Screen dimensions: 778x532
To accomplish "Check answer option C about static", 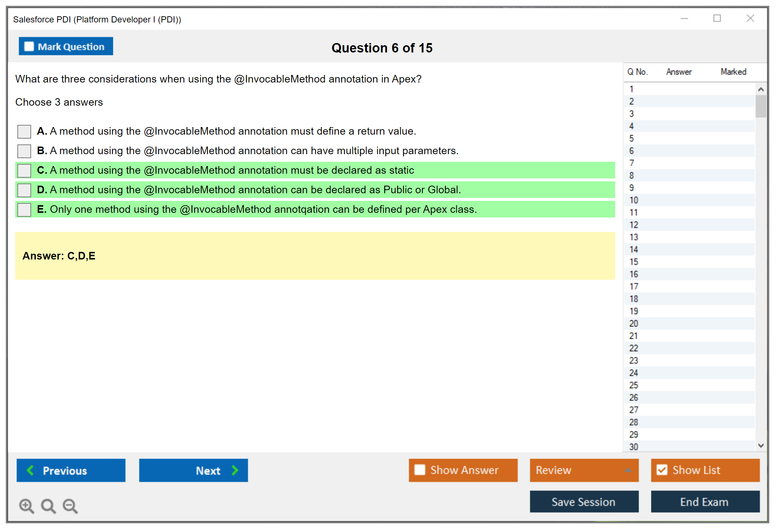I will [x=24, y=170].
